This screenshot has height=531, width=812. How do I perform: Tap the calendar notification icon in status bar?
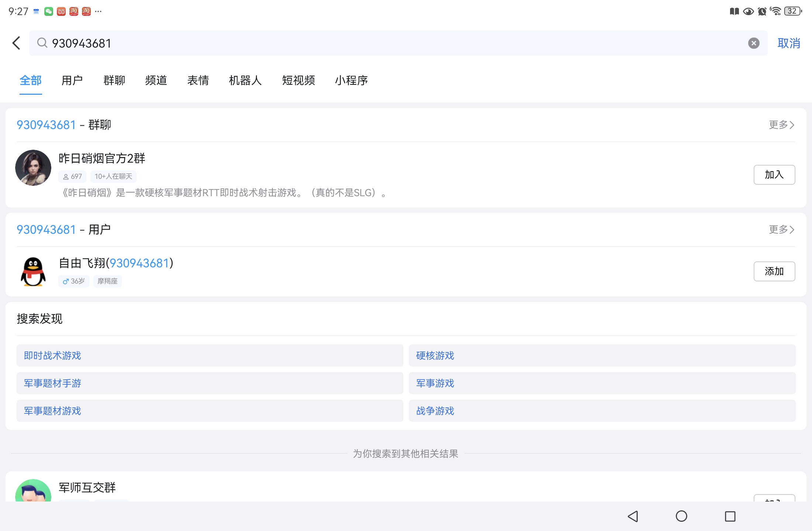click(36, 11)
